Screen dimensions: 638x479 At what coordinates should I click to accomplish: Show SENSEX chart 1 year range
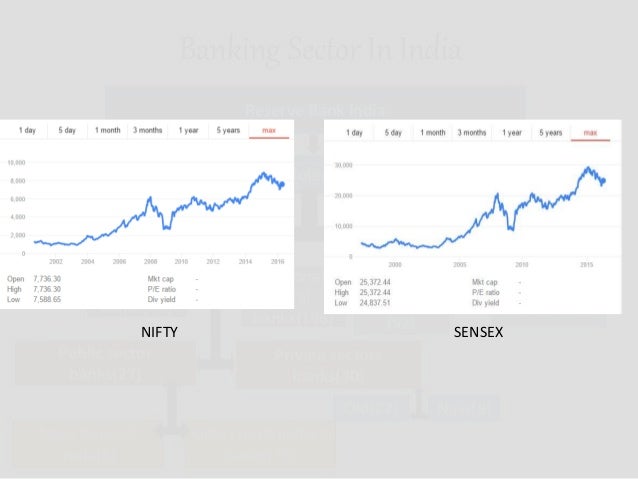tap(511, 133)
